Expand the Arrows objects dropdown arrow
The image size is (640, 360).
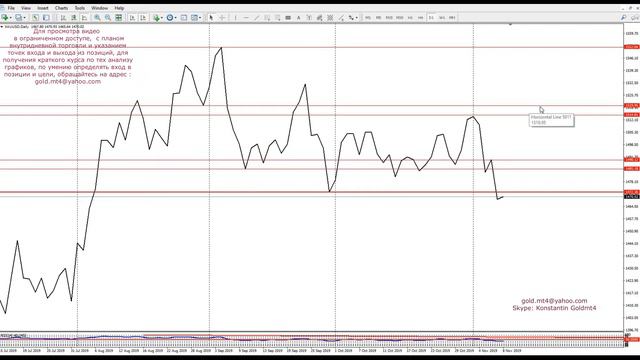357,18
